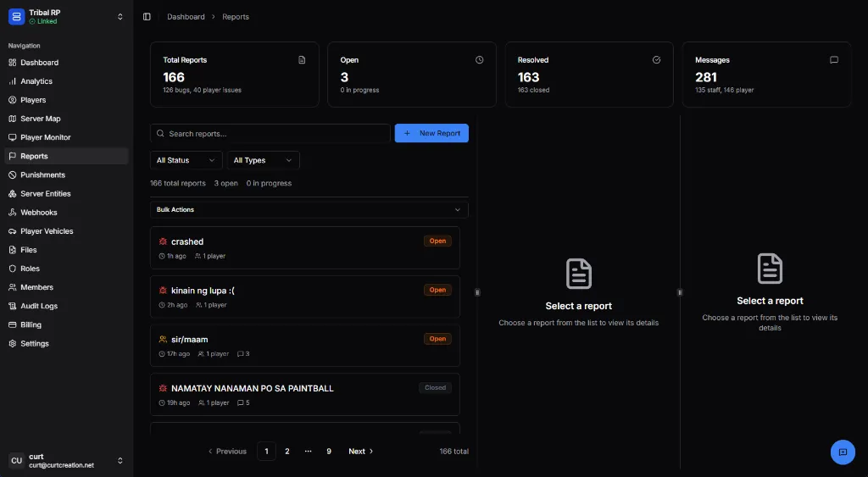Click the right panel resize handle

pos(680,292)
